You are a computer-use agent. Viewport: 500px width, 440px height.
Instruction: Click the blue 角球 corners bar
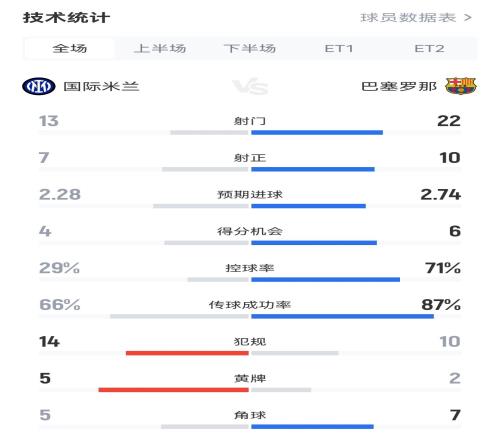point(312,427)
